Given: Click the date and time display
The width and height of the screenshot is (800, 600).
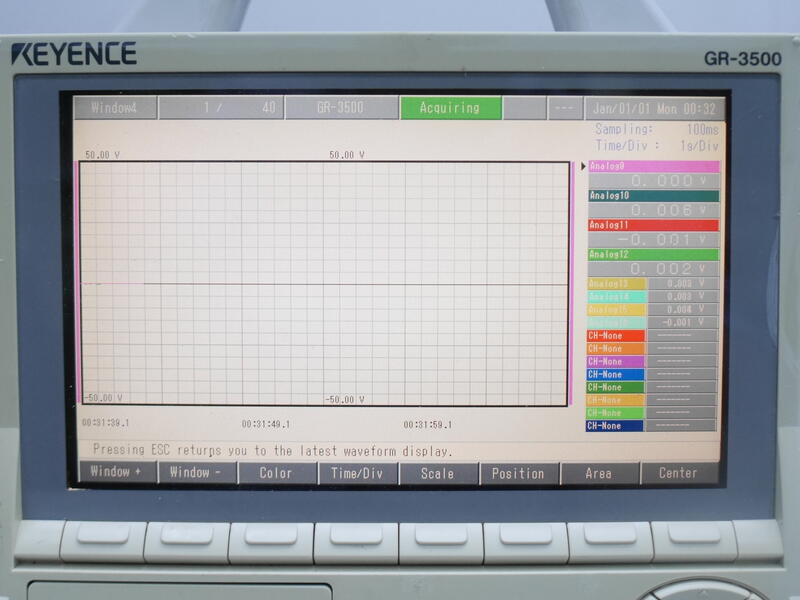Looking at the screenshot, I should 654,108.
